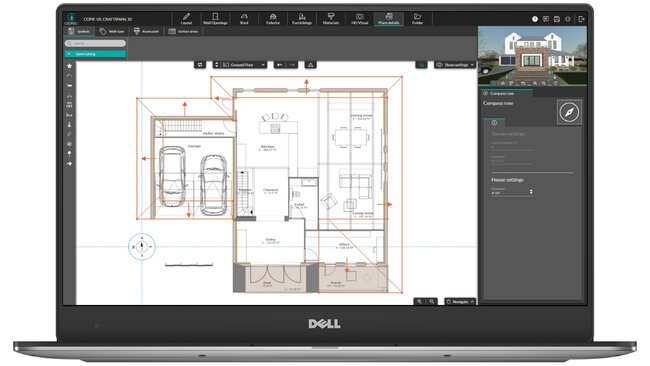Click the Living room label

click(x=363, y=214)
